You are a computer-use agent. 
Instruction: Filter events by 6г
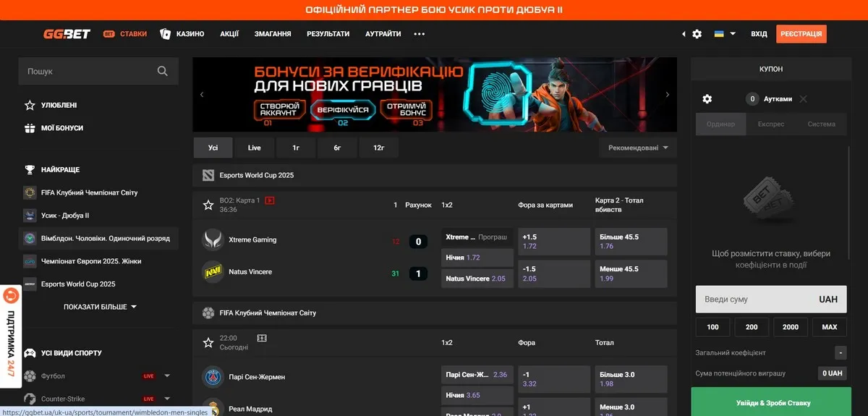point(337,148)
